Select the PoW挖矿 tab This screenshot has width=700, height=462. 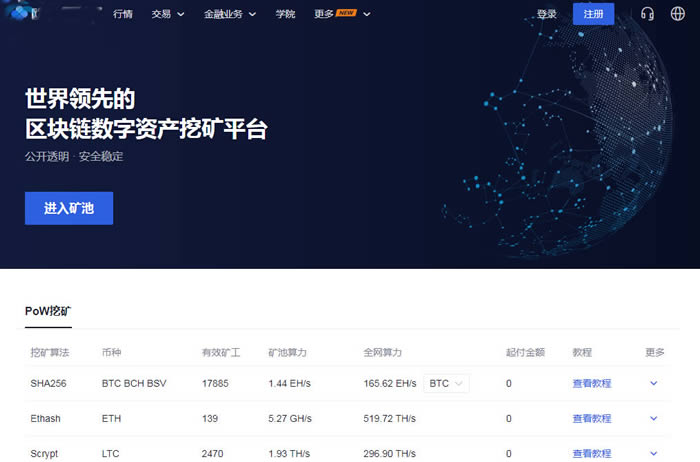pos(48,311)
